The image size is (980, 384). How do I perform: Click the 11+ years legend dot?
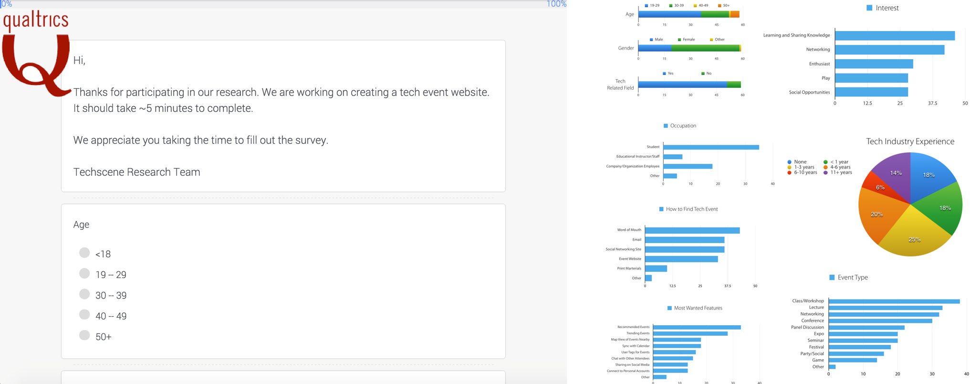[825, 172]
